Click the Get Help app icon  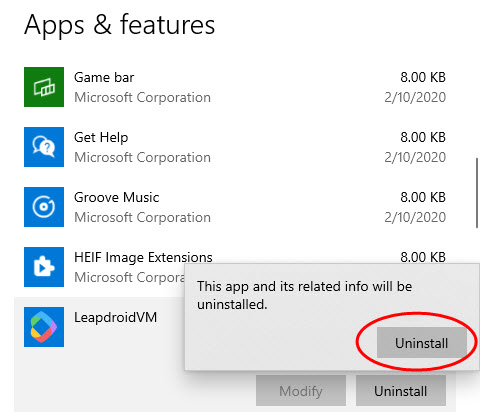(44, 147)
